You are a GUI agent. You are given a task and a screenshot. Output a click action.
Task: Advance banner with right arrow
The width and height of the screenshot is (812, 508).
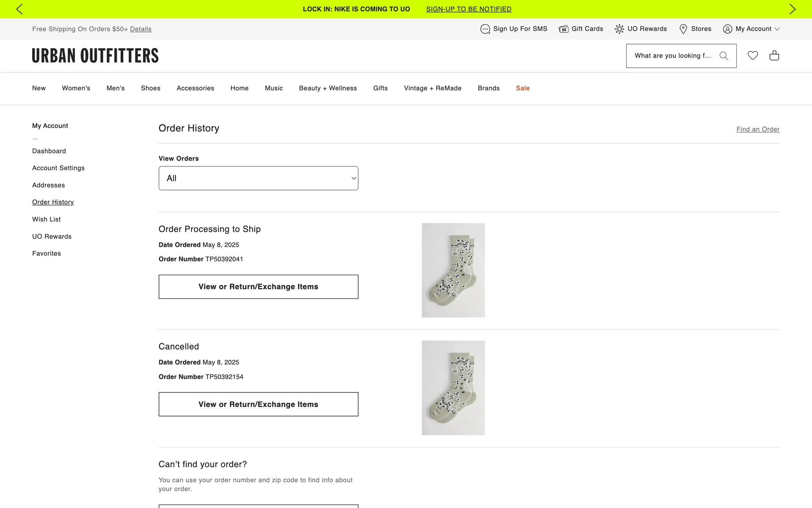(x=792, y=9)
